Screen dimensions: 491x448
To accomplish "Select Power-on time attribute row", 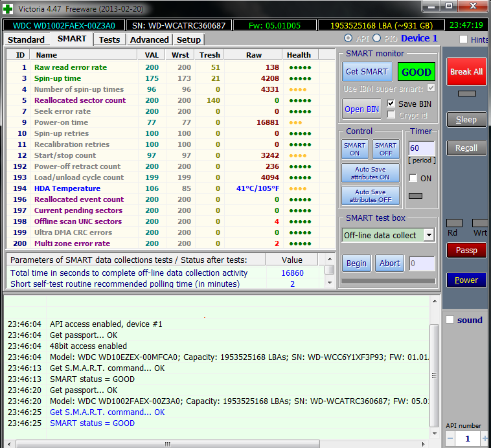I will click(170, 122).
